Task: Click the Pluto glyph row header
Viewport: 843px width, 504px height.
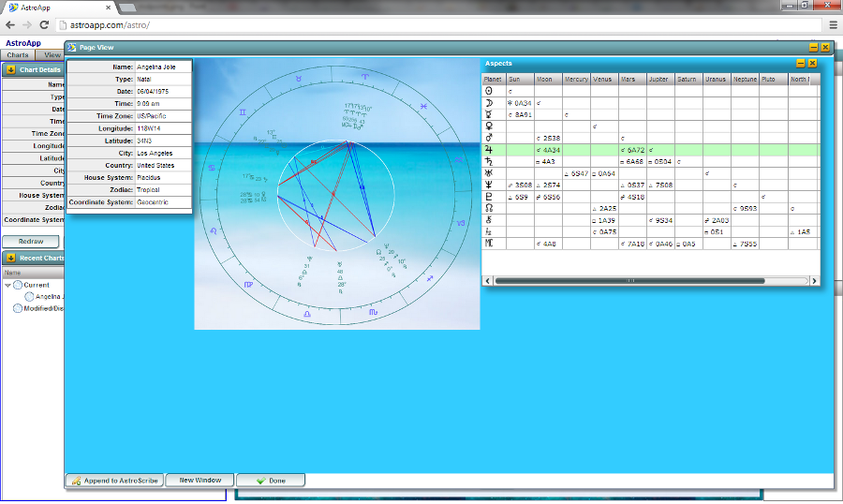Action: [x=487, y=197]
